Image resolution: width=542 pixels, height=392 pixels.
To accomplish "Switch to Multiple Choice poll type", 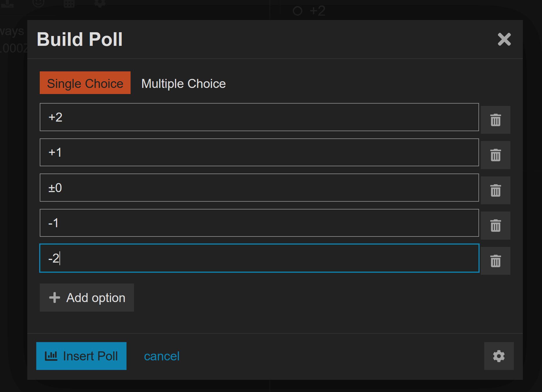I will click(x=183, y=84).
